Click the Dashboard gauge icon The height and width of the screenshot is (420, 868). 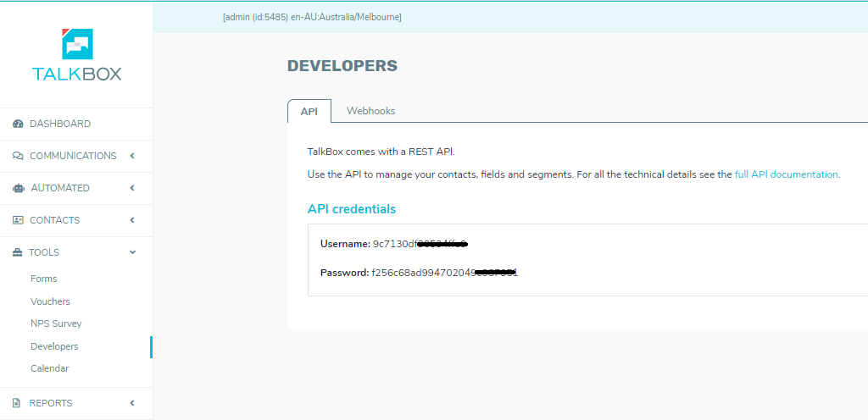(18, 124)
